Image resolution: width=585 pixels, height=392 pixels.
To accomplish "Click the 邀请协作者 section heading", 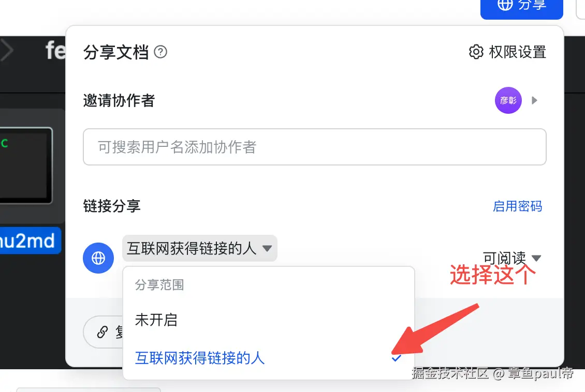I will pyautogui.click(x=119, y=100).
